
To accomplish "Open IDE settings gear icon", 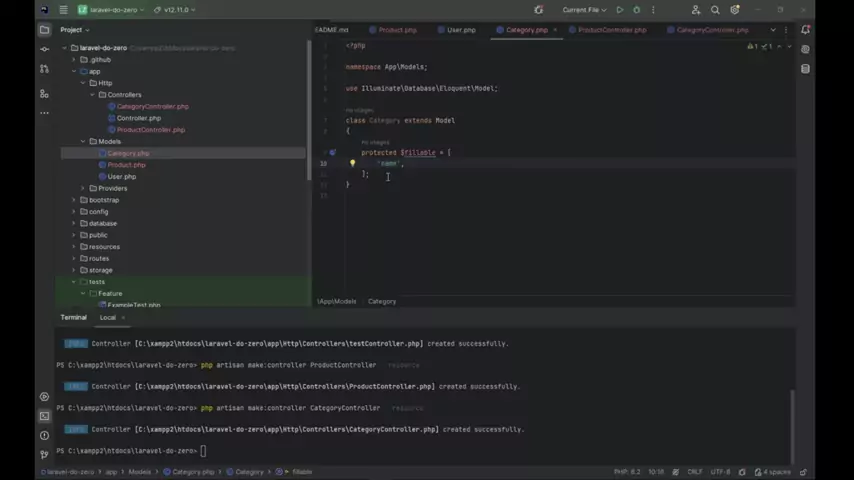I will tap(735, 10).
